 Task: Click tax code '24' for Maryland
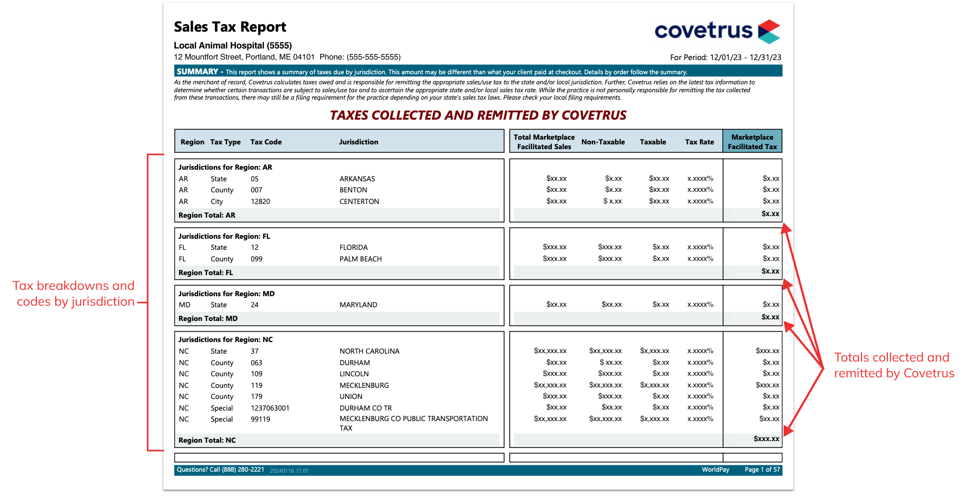tap(254, 305)
